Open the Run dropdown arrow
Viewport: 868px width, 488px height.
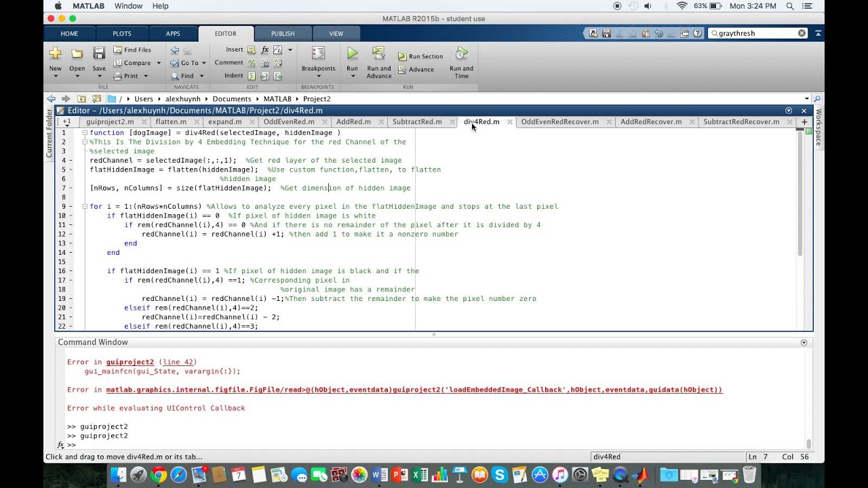352,76
